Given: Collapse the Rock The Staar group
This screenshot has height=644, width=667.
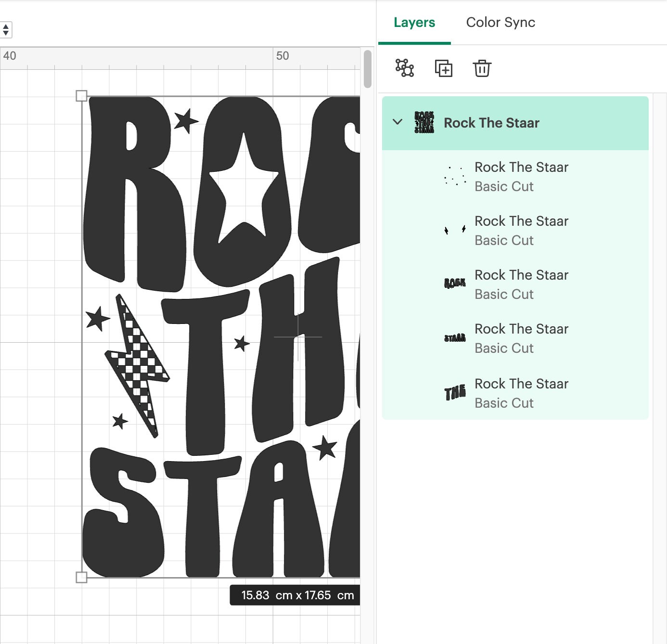Looking at the screenshot, I should [398, 122].
